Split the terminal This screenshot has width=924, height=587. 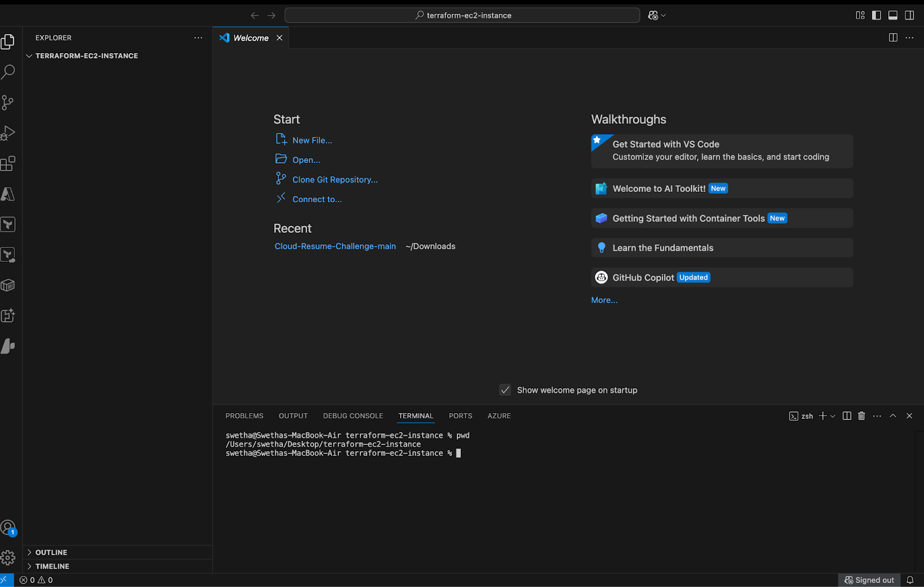847,416
